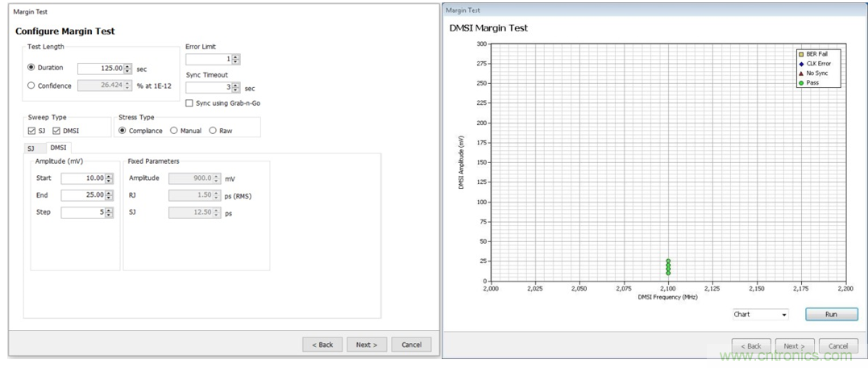Click the topmost green Pass data point
Image resolution: width=868 pixels, height=368 pixels.
pos(668,261)
